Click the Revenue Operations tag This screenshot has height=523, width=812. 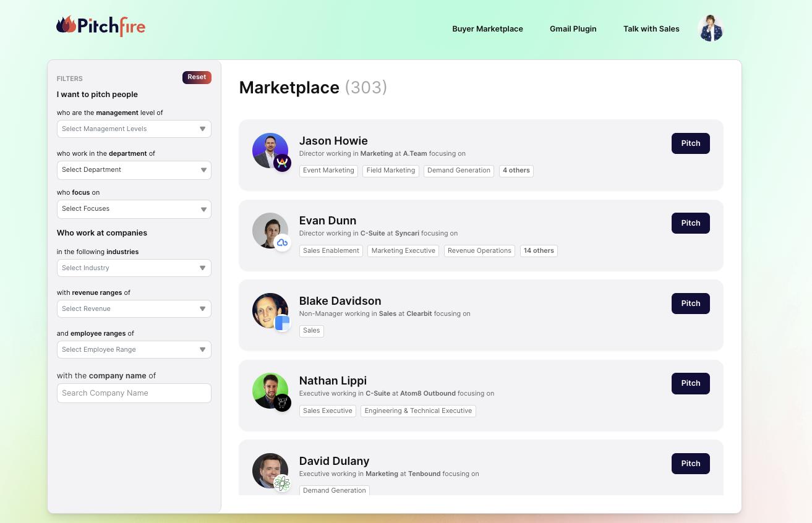click(479, 251)
